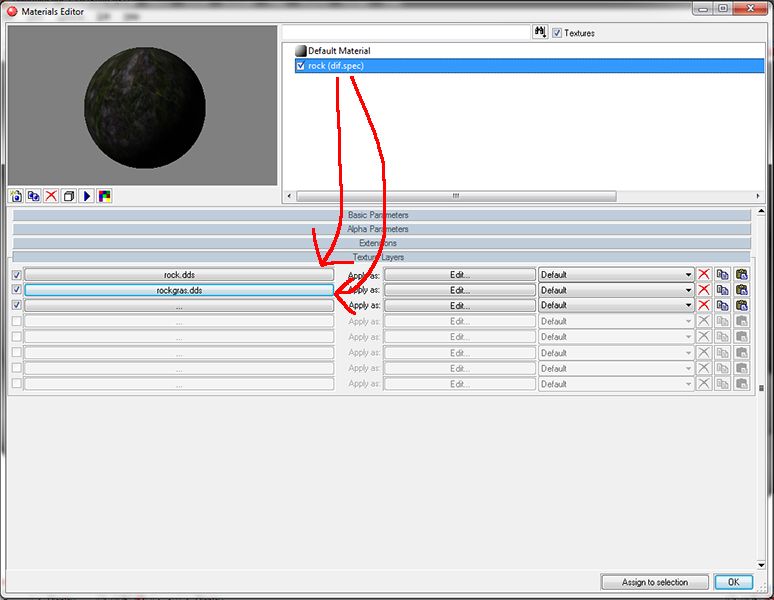Remove the rock.dds layer with its red X
774x600 pixels.
704,274
